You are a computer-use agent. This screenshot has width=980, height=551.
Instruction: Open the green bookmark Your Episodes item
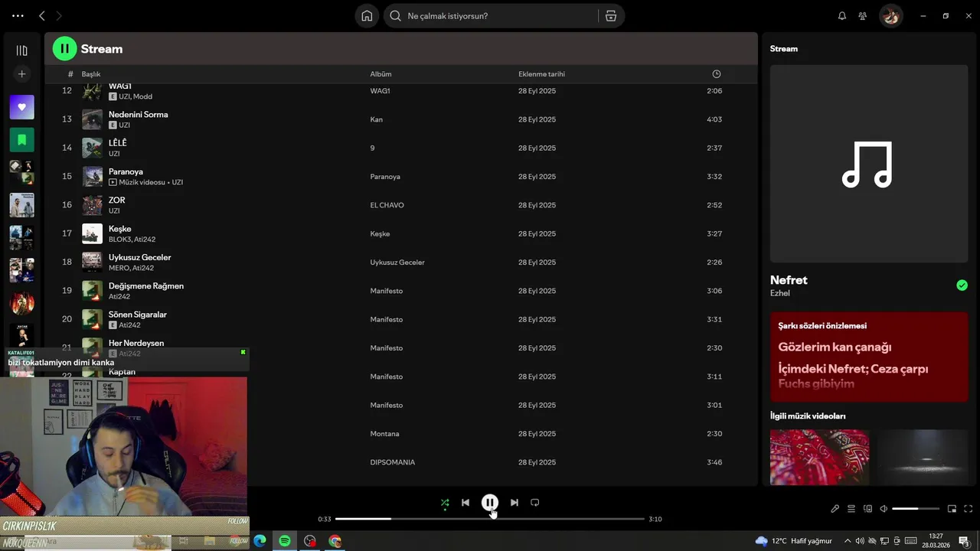click(x=21, y=139)
